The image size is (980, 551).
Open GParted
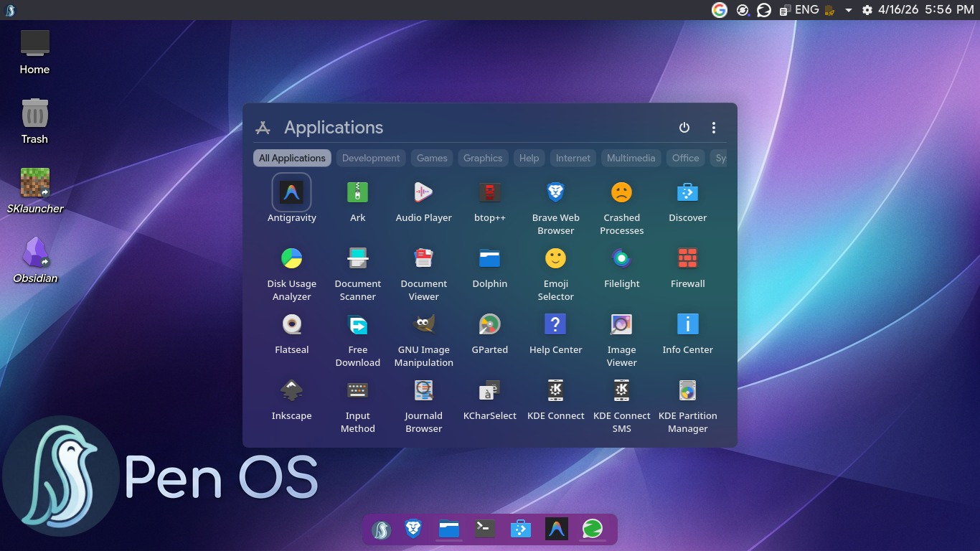coord(489,331)
